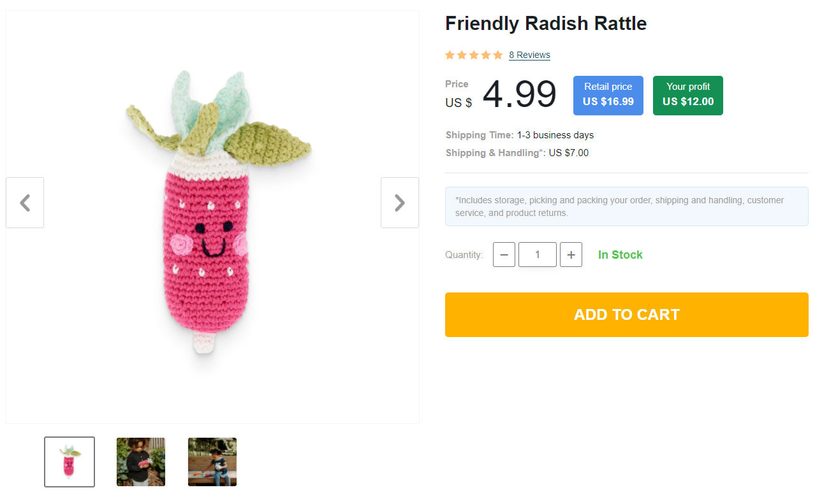Click the previous image arrow
815x504 pixels.
24,202
